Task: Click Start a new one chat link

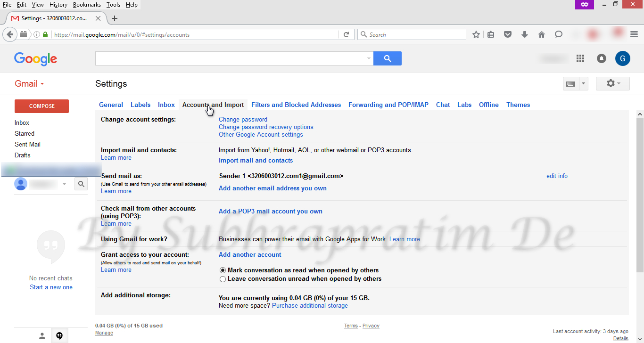Action: pos(51,287)
